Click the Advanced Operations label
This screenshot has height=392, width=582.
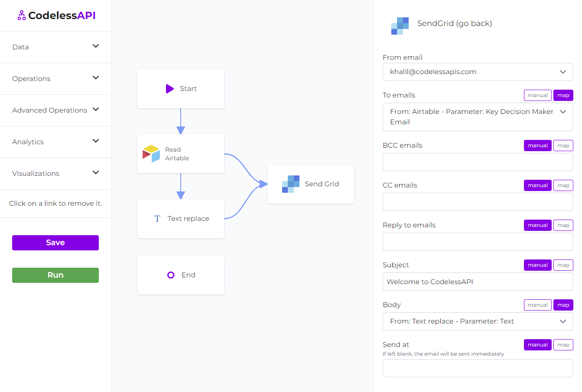click(x=49, y=110)
